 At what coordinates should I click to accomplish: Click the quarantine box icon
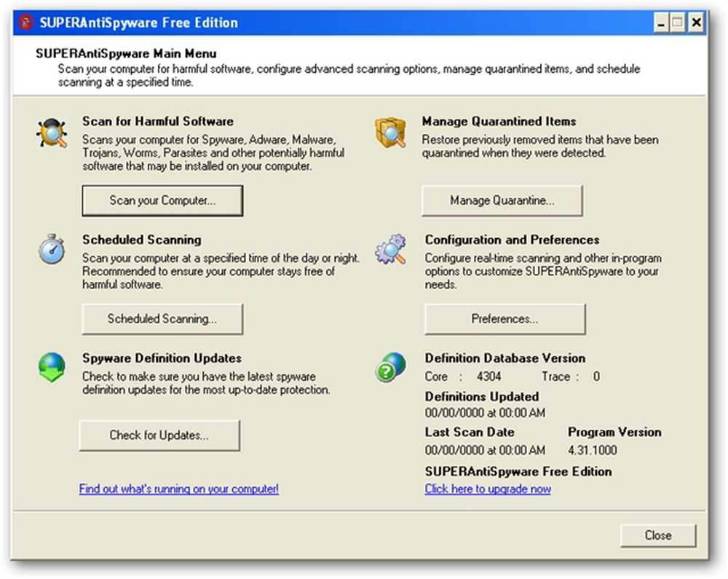click(x=390, y=133)
